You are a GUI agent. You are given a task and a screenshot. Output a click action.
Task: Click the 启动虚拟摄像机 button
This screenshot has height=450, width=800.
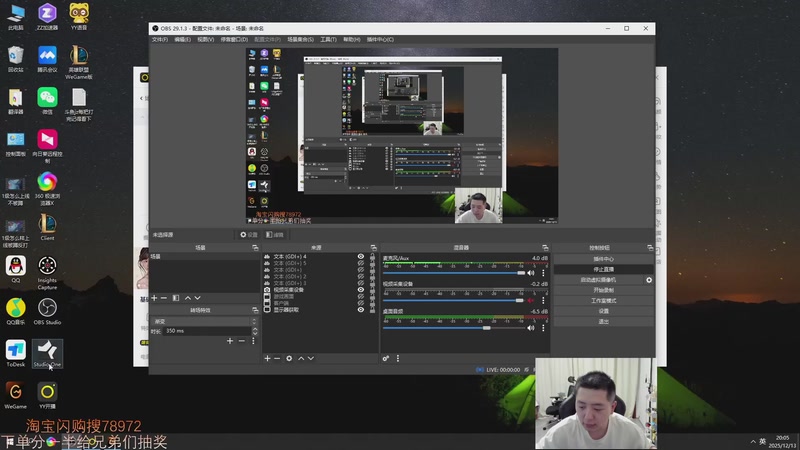click(x=598, y=280)
